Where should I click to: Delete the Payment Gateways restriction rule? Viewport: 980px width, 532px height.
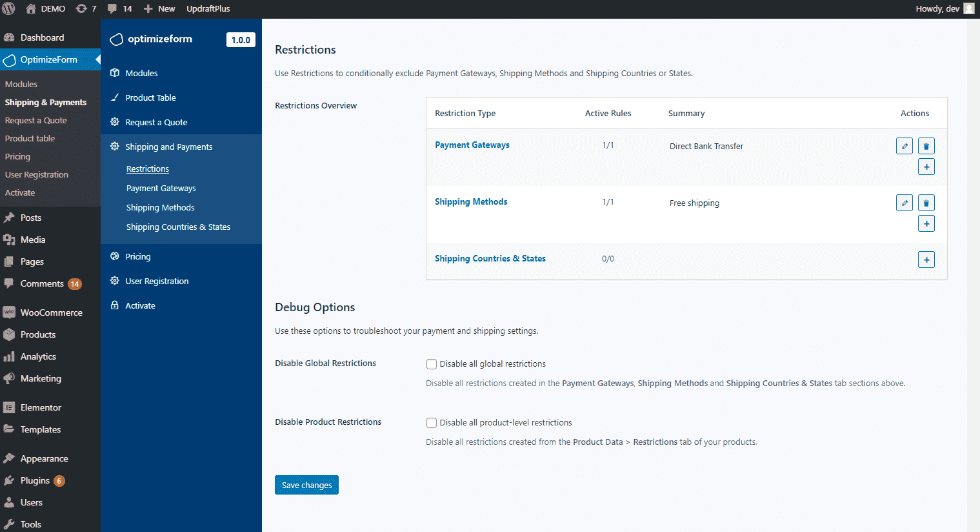(x=926, y=146)
